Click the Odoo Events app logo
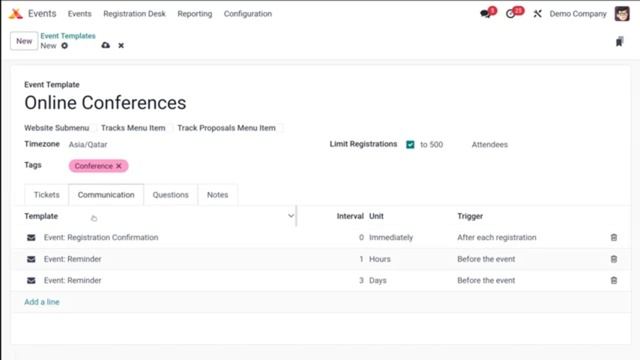Image resolution: width=640 pixels, height=360 pixels. [x=16, y=14]
